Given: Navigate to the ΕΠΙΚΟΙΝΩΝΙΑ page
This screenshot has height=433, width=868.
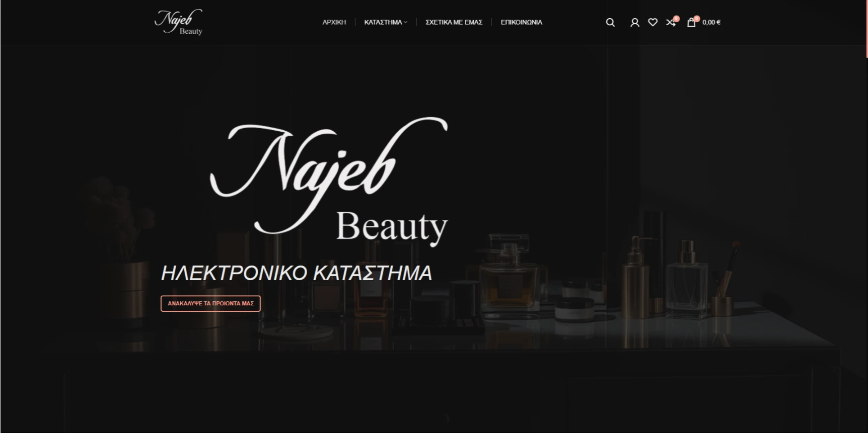Looking at the screenshot, I should tap(521, 22).
